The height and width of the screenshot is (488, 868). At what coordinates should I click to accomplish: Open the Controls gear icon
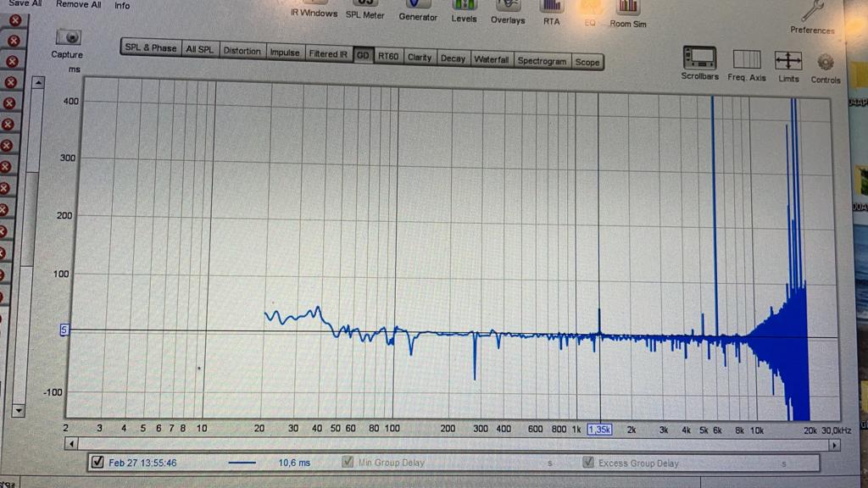825,63
